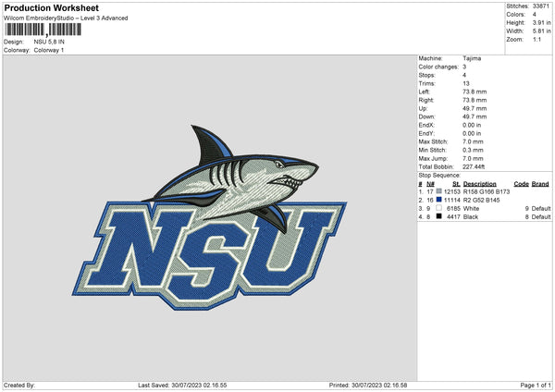This screenshot has width=555, height=392.
Task: Click the Color changes value 3
Action: point(464,67)
